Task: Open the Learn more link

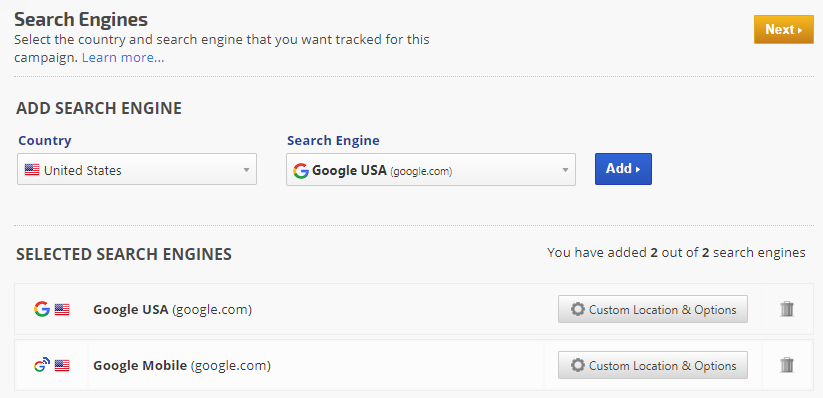Action: click(x=123, y=58)
